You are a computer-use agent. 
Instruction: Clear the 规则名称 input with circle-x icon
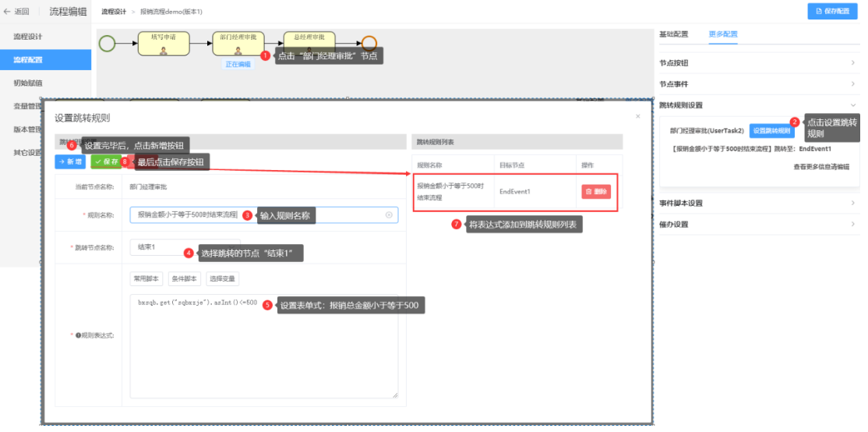click(389, 215)
